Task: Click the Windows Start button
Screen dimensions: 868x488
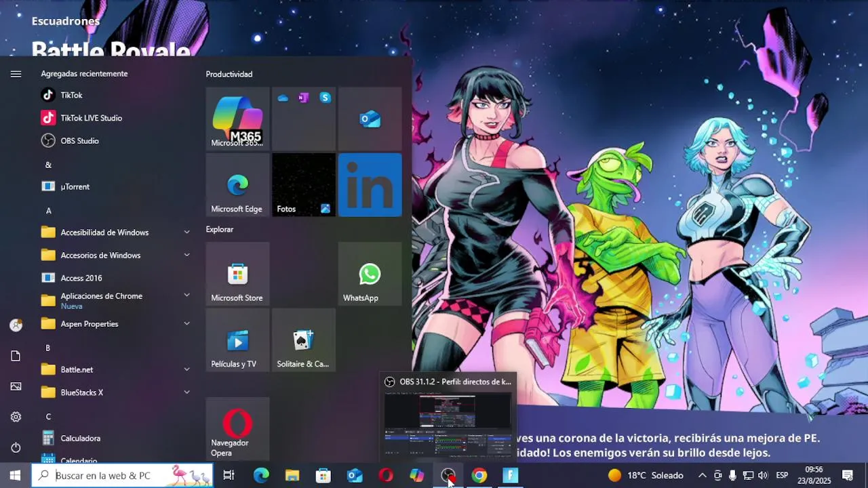Action: point(15,476)
